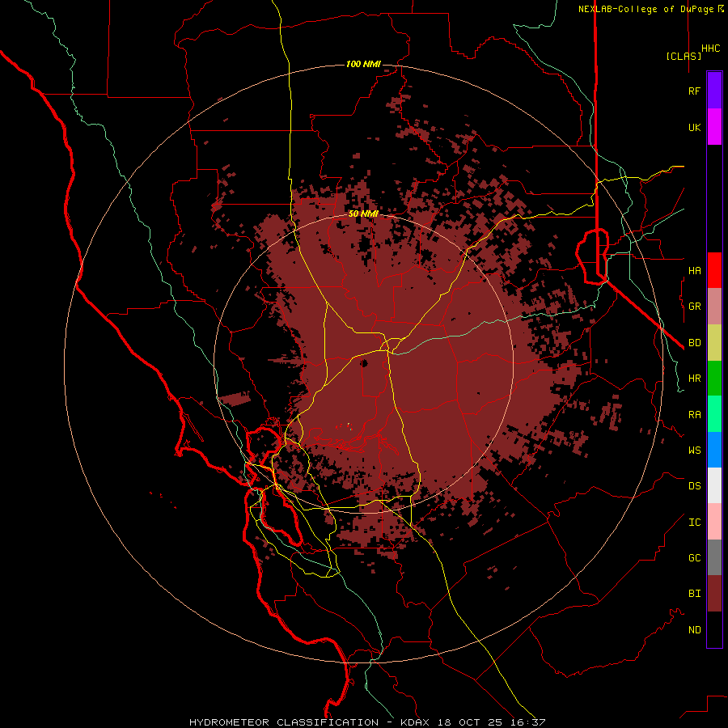Select the "BD" legend label text
The image size is (728, 728).
(694, 343)
